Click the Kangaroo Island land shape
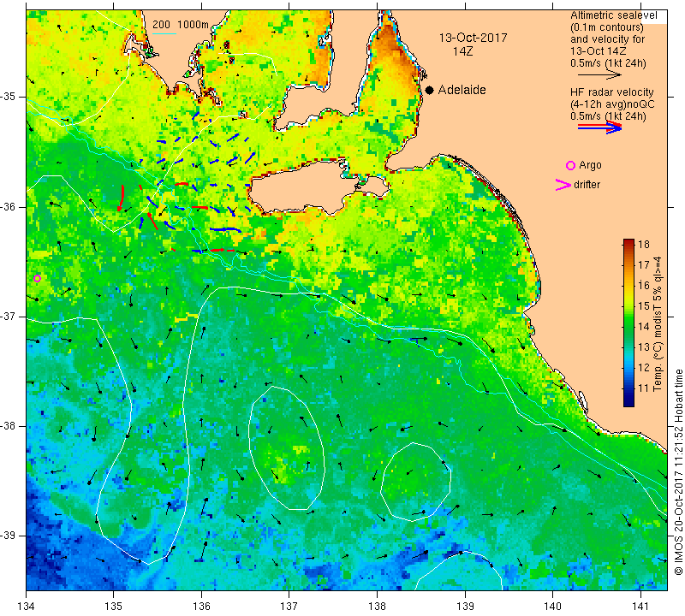Screen dimensions: 685x616 click(x=306, y=187)
